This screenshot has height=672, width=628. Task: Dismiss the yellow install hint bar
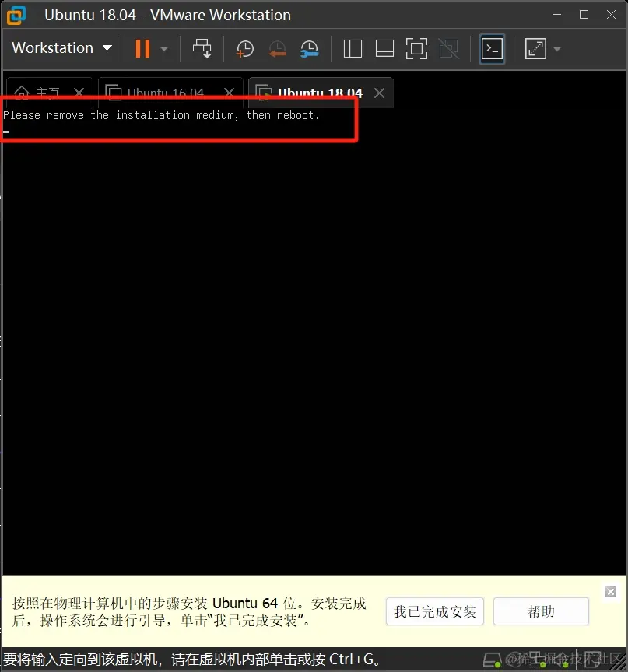point(611,592)
